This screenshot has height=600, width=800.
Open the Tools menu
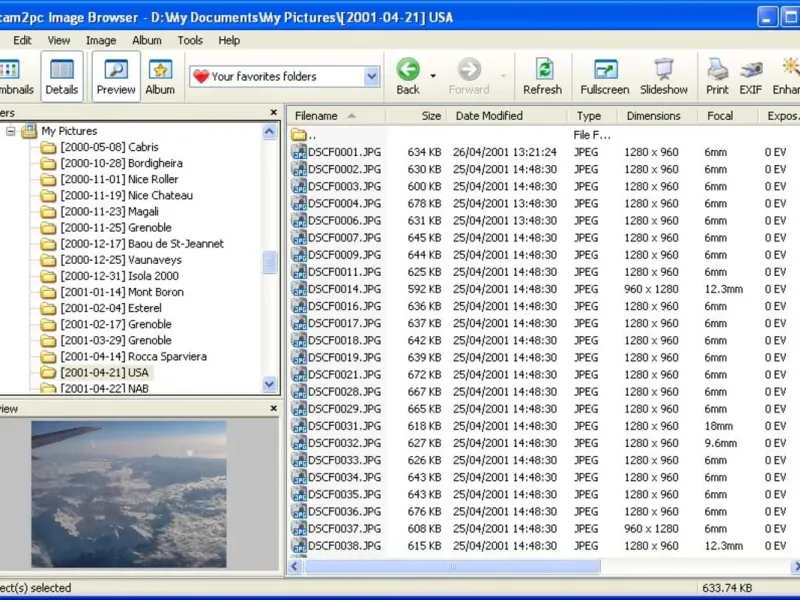click(x=190, y=41)
